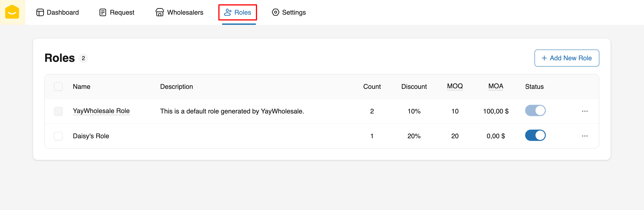644x210 pixels.
Task: Select the Daisy's Role row checkbox
Action: [58, 136]
